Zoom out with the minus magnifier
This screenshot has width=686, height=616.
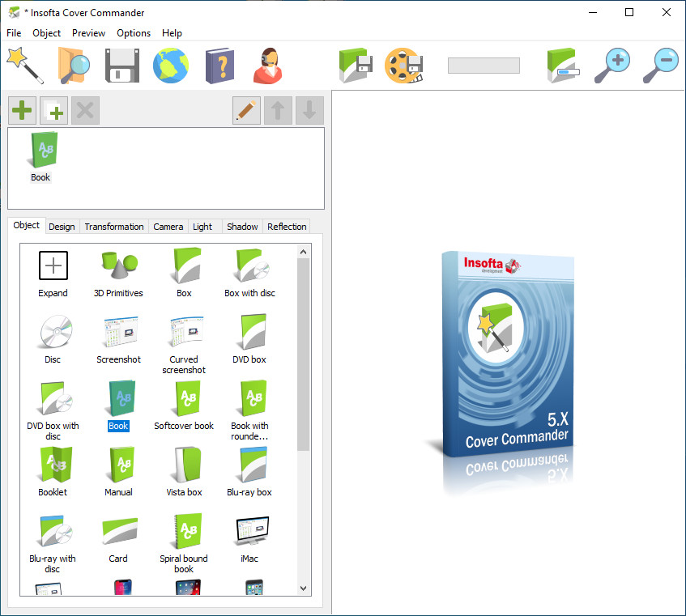coord(660,66)
